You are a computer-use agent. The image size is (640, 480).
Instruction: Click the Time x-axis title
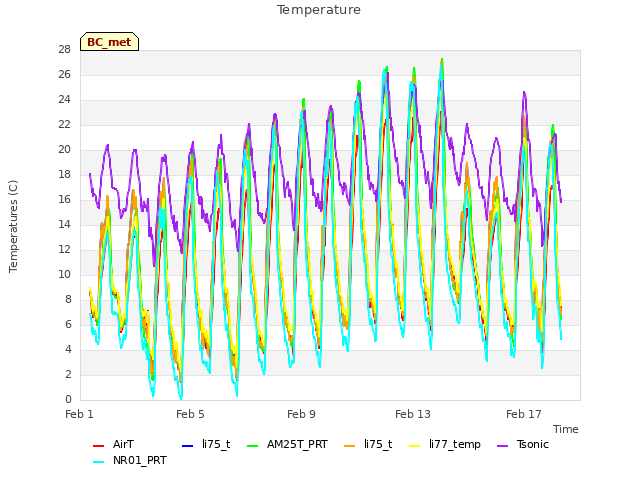tap(566, 429)
